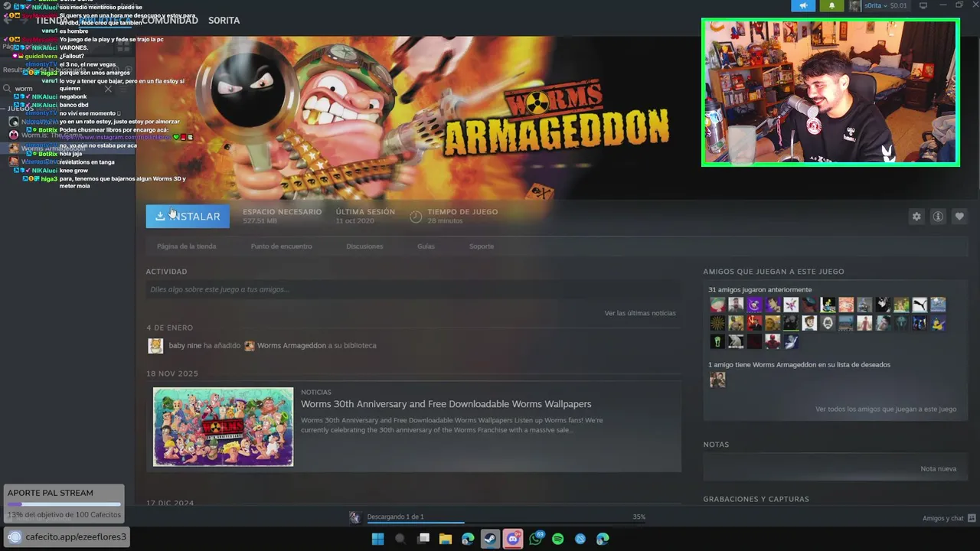
Task: Open the Soporte tab
Action: coord(482,246)
